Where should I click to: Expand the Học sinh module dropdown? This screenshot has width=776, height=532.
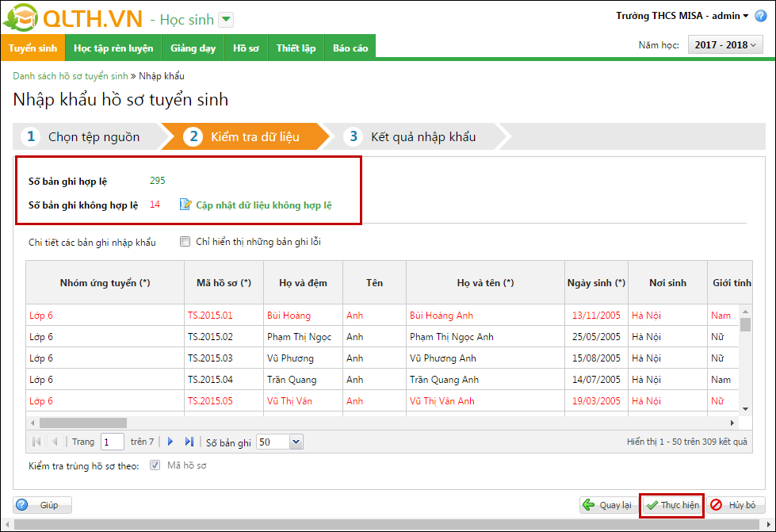226,20
